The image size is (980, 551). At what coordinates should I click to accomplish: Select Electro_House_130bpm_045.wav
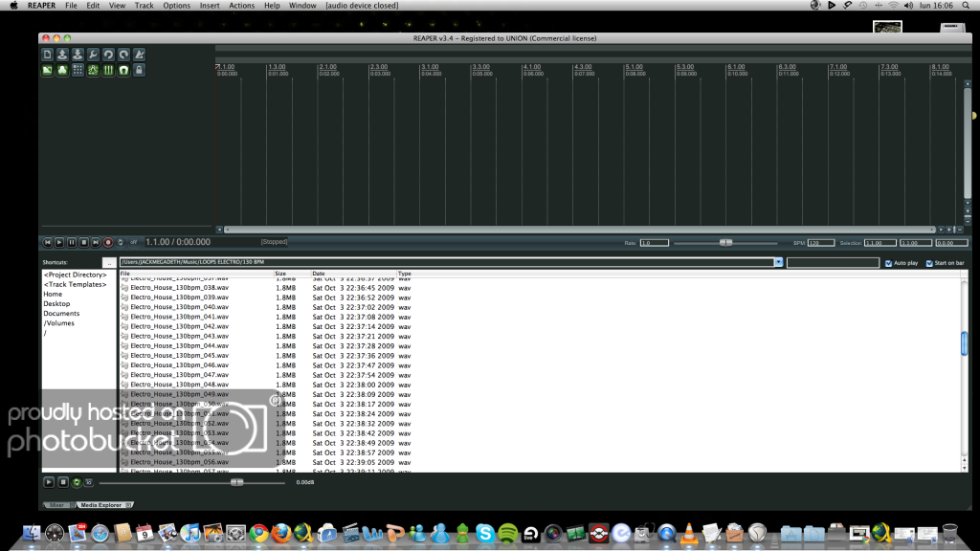179,356
